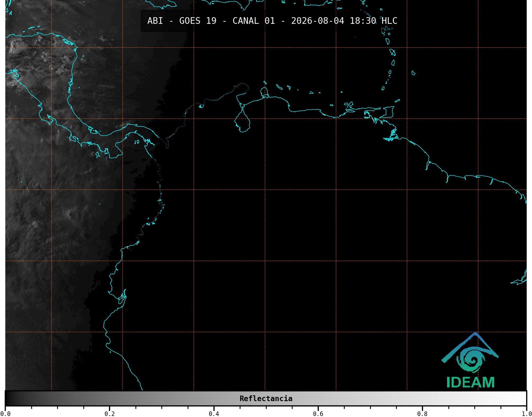532x417 pixels.
Task: Select the 0.6 colorbar tick label
Action: pyautogui.click(x=318, y=414)
